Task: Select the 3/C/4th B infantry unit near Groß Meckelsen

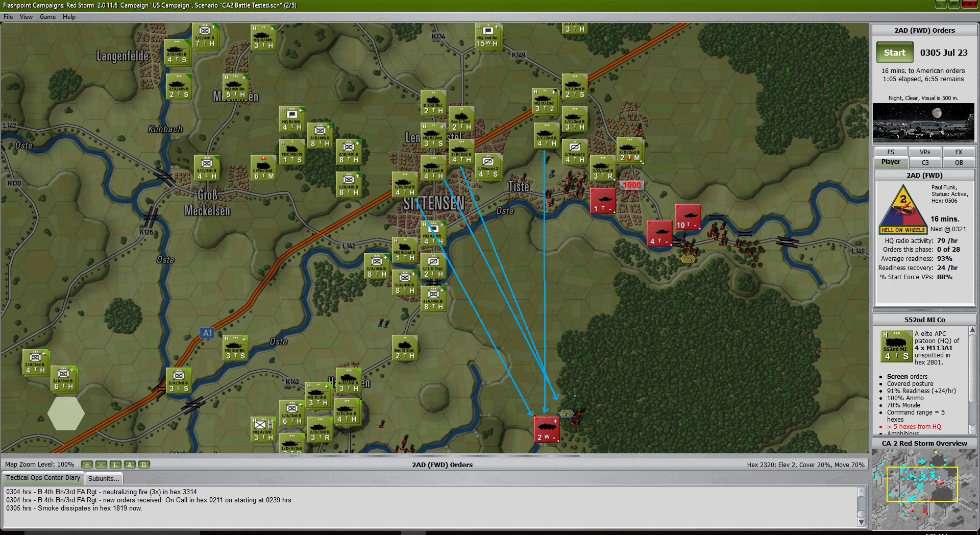Action: coord(207,168)
